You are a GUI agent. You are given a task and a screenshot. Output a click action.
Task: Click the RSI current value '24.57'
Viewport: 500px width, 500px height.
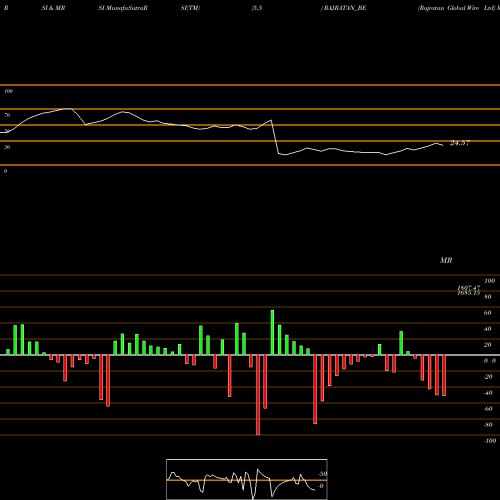click(x=460, y=143)
